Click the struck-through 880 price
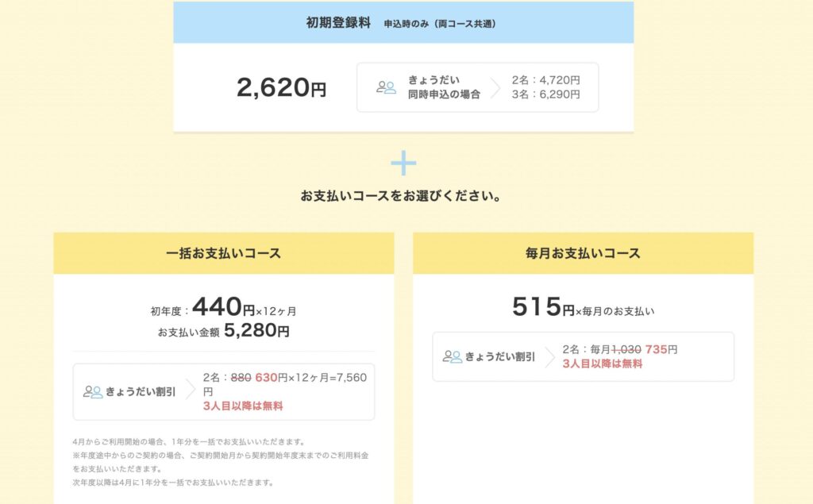813x504 pixels. [x=241, y=377]
